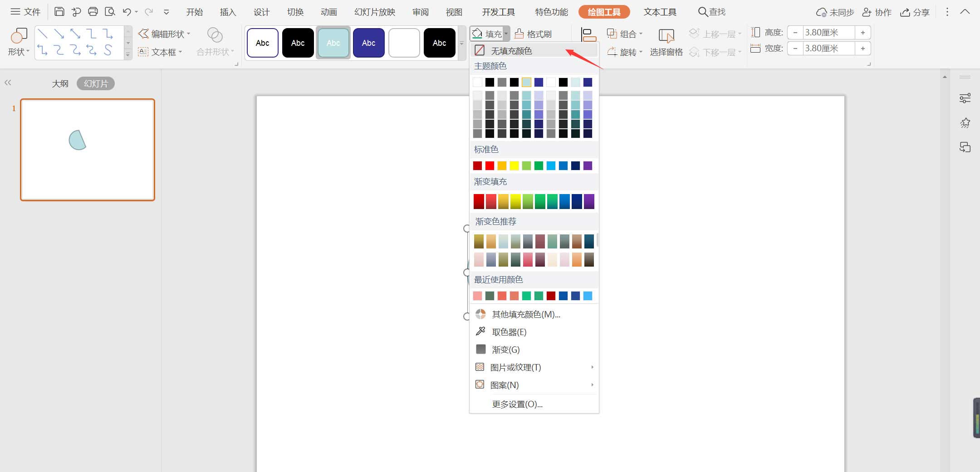Switch to the Design (设计) tab
Screen dimensions: 980x472
click(261, 12)
